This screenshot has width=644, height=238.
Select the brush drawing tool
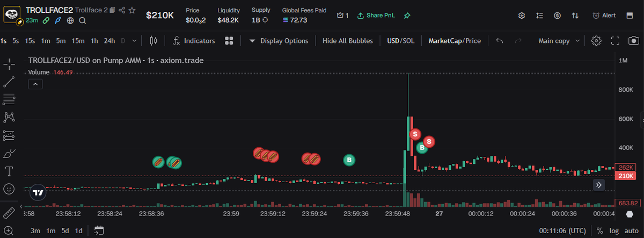[9, 154]
